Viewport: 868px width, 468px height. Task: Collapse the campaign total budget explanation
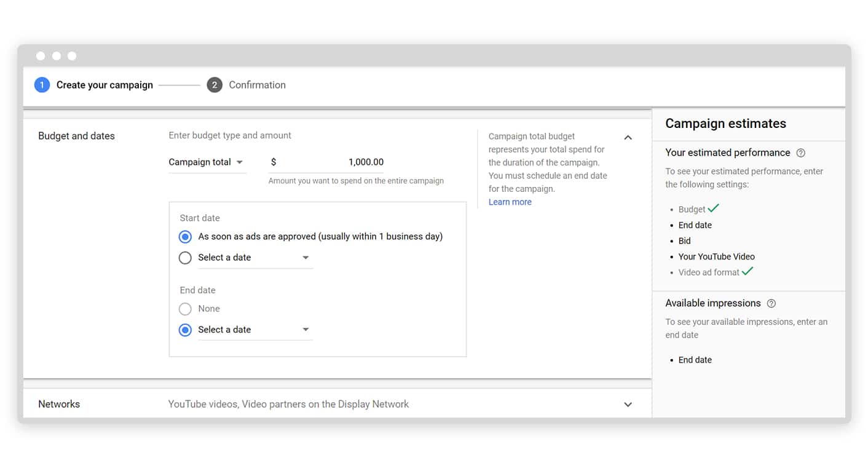click(x=628, y=137)
